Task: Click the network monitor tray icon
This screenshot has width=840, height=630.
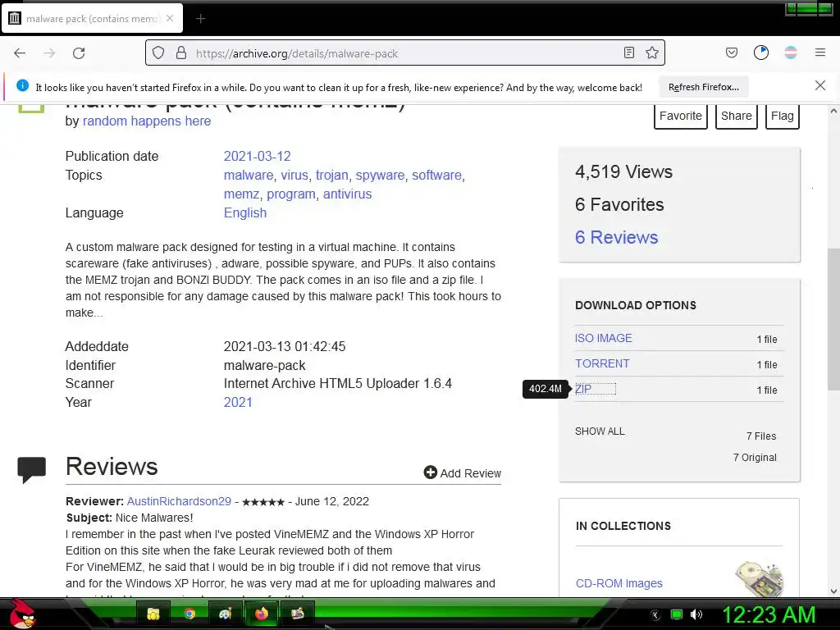Action: click(x=677, y=614)
